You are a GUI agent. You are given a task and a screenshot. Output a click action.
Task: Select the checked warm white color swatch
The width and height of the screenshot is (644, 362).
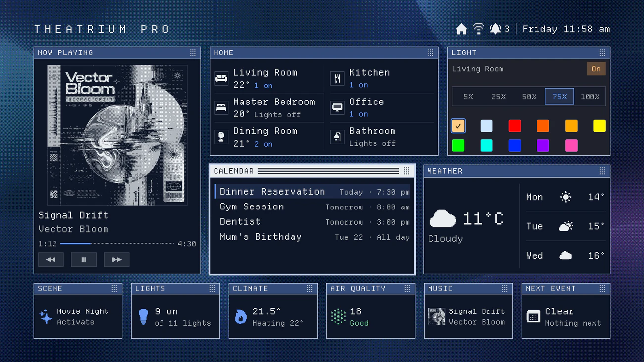(x=458, y=126)
